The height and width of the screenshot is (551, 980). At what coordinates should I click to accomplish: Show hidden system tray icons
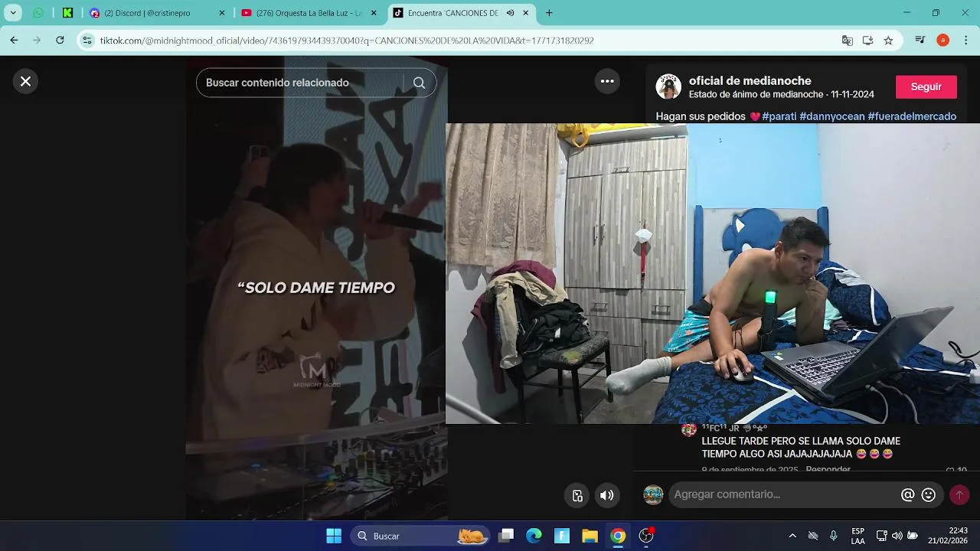[x=792, y=536]
